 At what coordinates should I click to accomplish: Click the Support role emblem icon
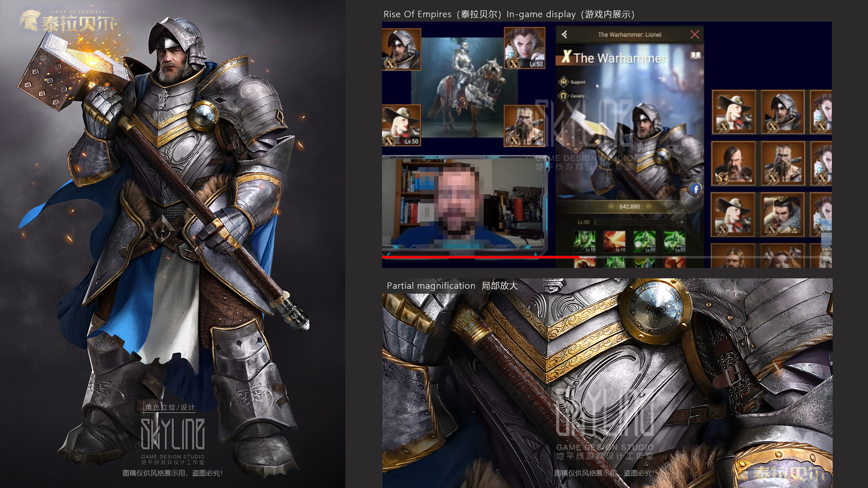[563, 82]
